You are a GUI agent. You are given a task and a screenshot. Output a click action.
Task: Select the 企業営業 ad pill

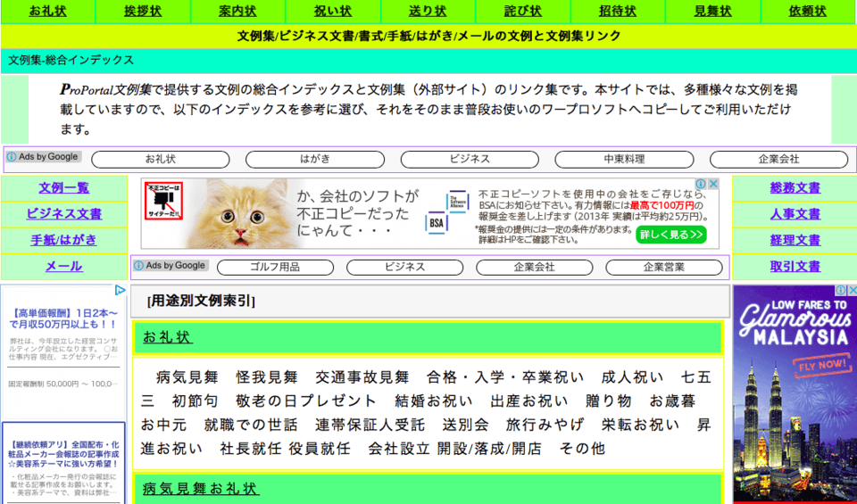(663, 268)
